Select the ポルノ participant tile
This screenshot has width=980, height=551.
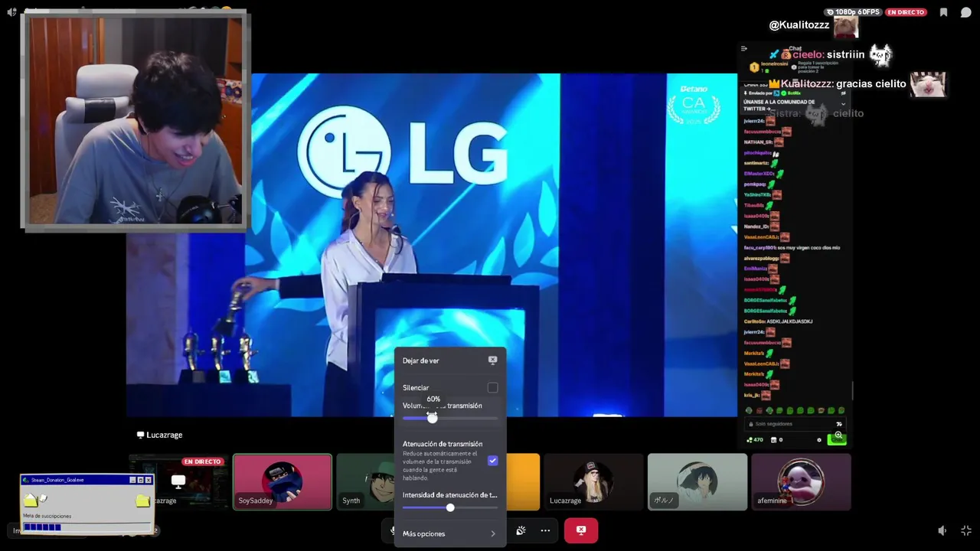click(697, 482)
